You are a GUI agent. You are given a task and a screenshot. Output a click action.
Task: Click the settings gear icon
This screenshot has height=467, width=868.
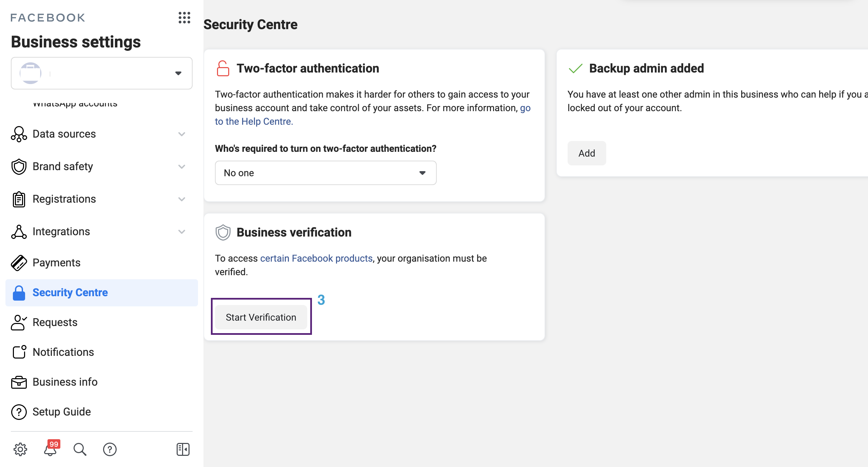tap(20, 449)
